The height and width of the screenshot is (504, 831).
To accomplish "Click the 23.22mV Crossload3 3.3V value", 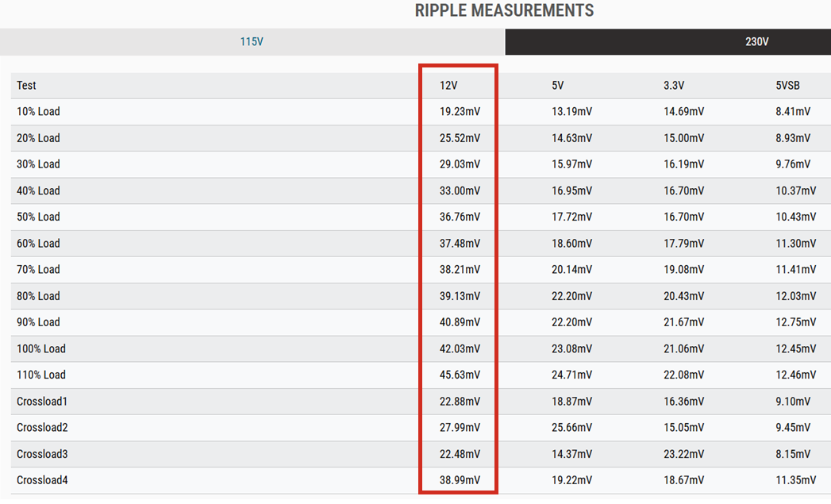I will pyautogui.click(x=683, y=454).
